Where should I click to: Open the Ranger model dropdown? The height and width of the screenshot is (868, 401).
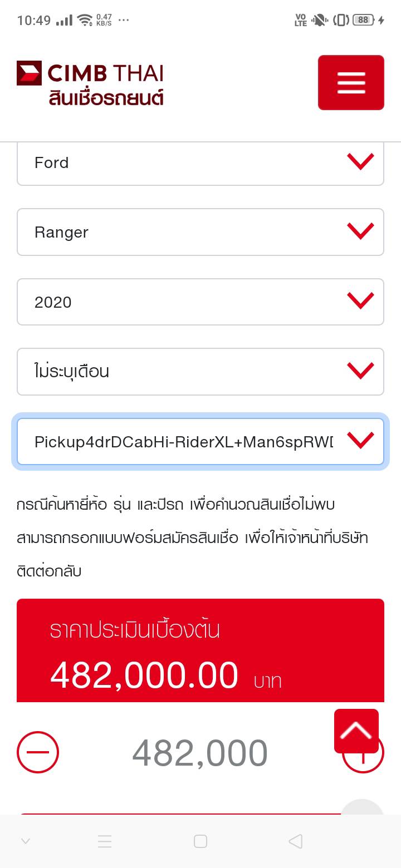tap(184, 232)
